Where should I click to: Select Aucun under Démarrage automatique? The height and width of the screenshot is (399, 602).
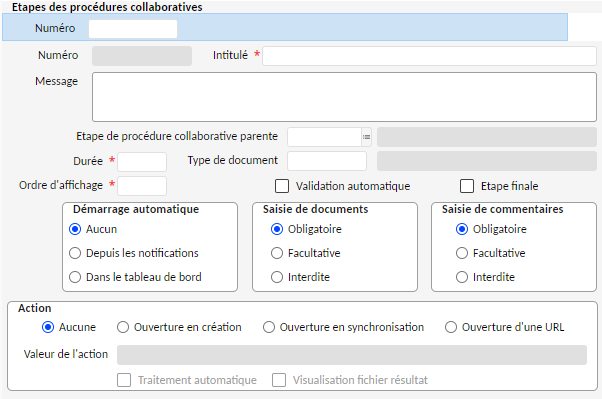pyautogui.click(x=75, y=229)
